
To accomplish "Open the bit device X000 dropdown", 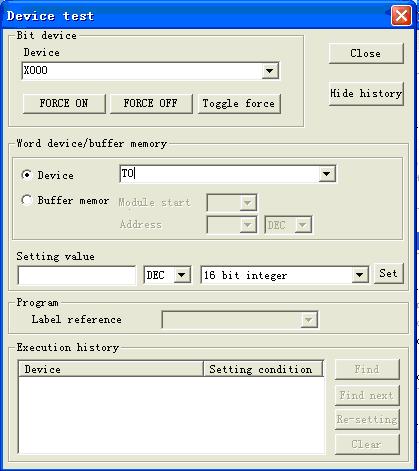I will [x=270, y=71].
